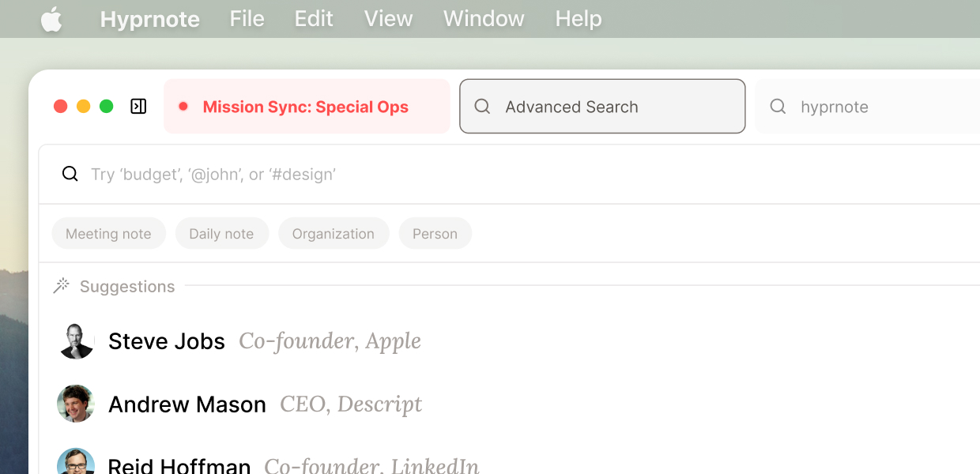
Task: Open the Hyprnote menu
Action: pos(149,18)
